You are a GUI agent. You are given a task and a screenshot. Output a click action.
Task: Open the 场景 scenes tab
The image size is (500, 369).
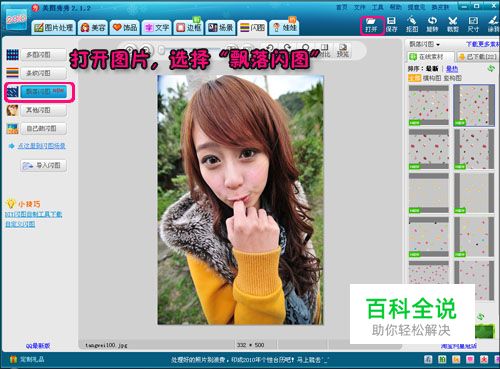click(x=220, y=27)
